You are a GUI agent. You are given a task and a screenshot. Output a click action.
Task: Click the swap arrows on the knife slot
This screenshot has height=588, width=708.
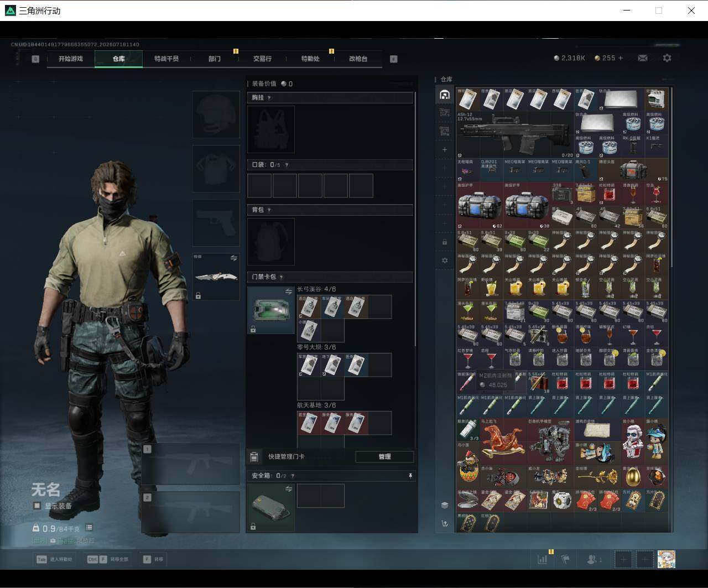pyautogui.click(x=233, y=258)
